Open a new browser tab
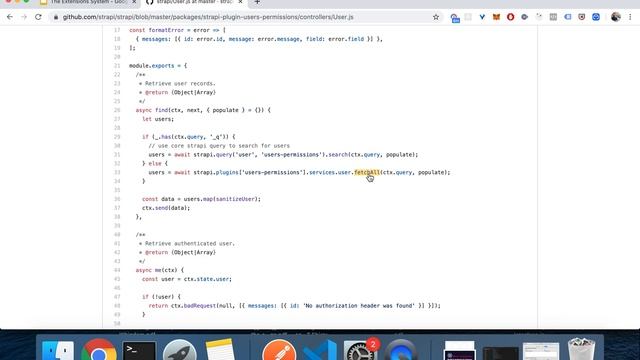Image resolution: width=640 pixels, height=360 pixels. 257,2
